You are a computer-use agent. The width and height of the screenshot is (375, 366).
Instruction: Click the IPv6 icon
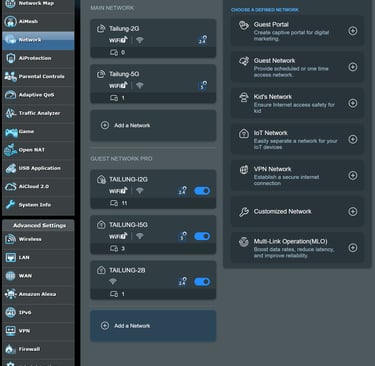point(10,313)
